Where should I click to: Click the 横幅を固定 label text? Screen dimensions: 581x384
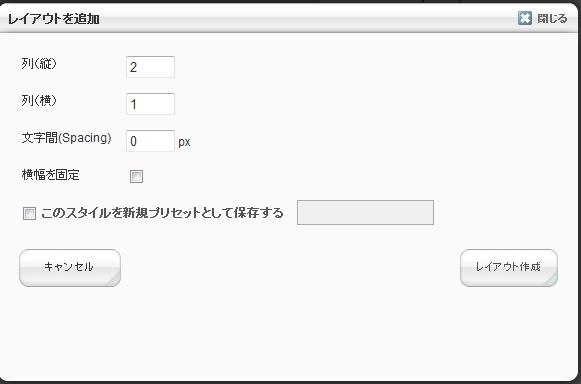(50, 175)
